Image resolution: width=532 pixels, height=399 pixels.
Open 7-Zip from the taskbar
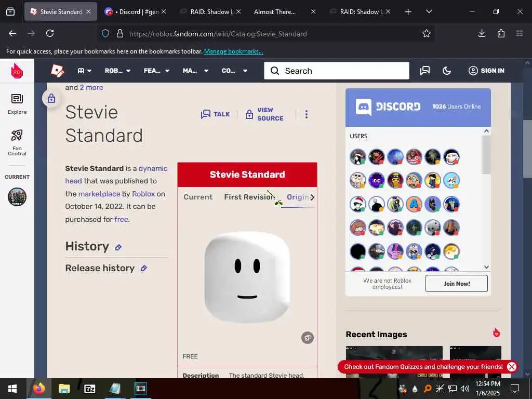(89, 389)
